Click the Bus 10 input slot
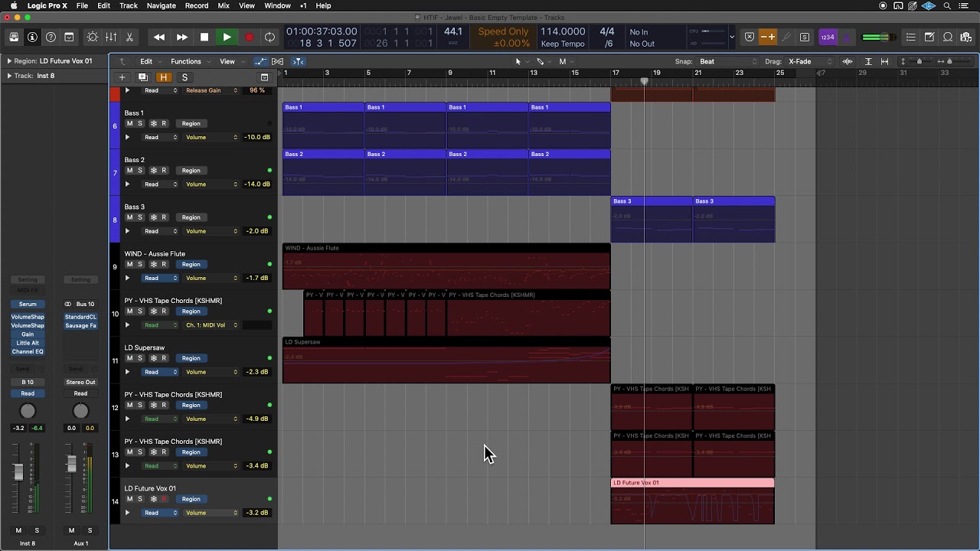 click(x=85, y=305)
